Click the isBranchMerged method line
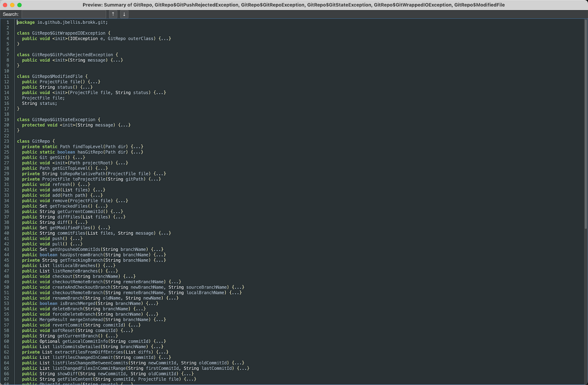588x385 pixels. (x=90, y=303)
